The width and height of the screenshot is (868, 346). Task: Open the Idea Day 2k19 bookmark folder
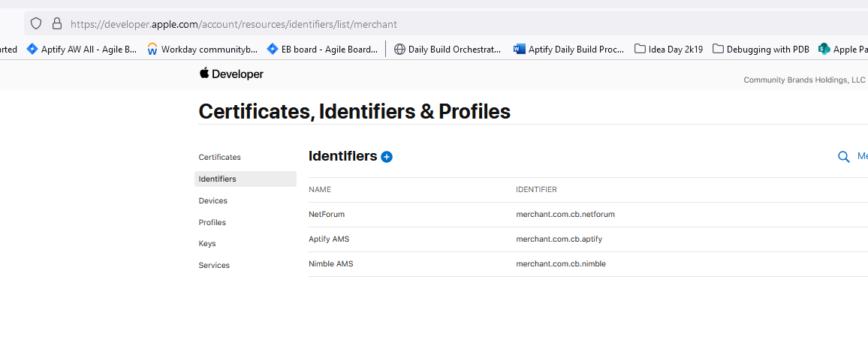pyautogui.click(x=669, y=50)
